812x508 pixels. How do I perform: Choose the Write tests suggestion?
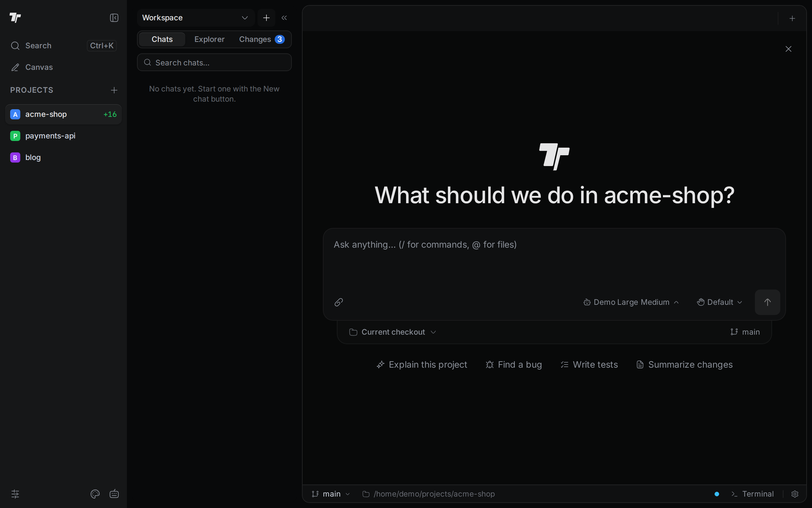coord(589,364)
